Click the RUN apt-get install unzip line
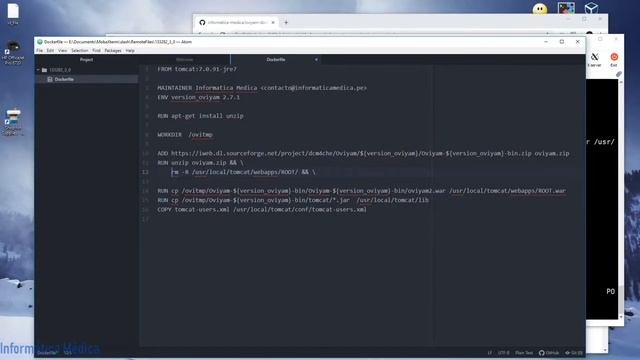Viewport: 640px width, 360px height. tap(200, 116)
